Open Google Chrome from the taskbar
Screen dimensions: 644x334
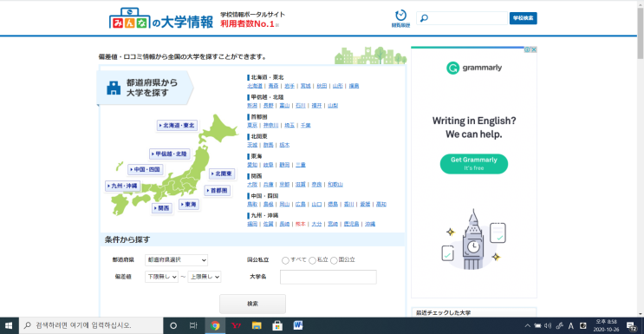pos(215,326)
